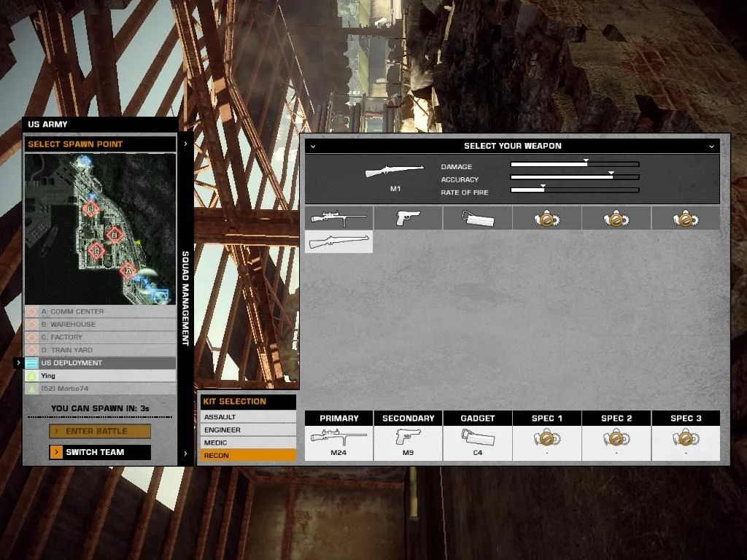Screen dimensions: 747x560
Task: Select the M1 rifle thumbnail in weapon list
Action: point(338,241)
